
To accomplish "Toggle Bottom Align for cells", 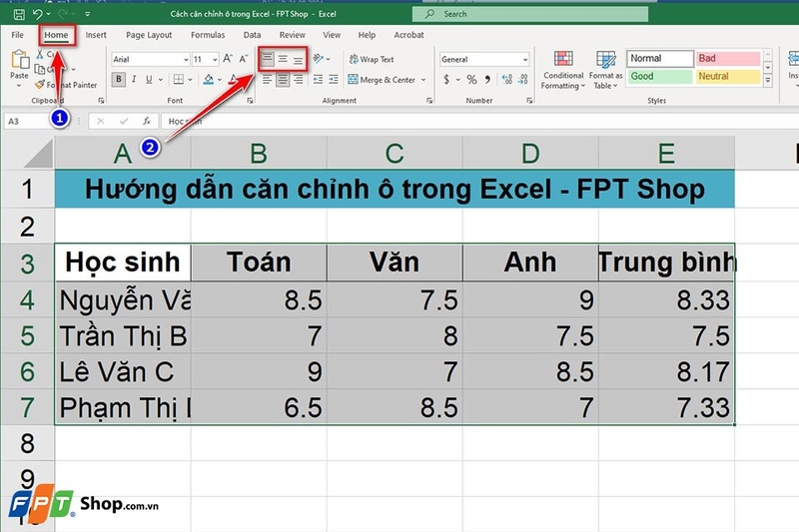I will [x=298, y=60].
